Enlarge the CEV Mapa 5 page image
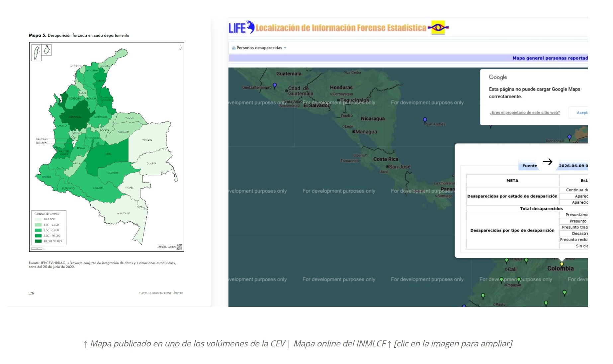Screen dimensions: 613x364 click(x=109, y=163)
